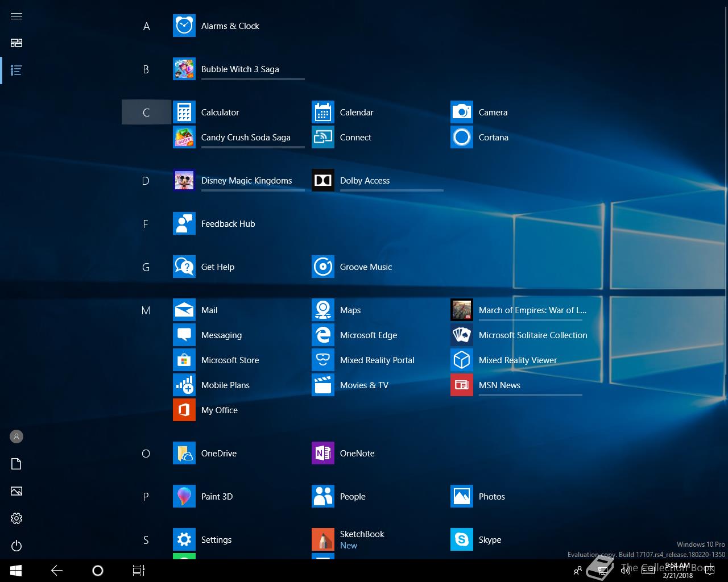Click the taskbar Back arrow
The width and height of the screenshot is (728, 582).
(57, 571)
